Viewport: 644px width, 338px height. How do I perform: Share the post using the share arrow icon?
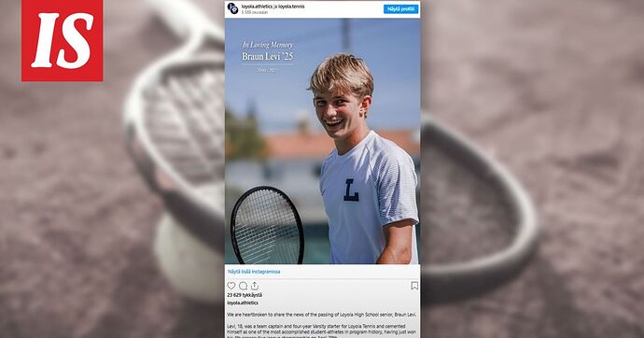255,286
